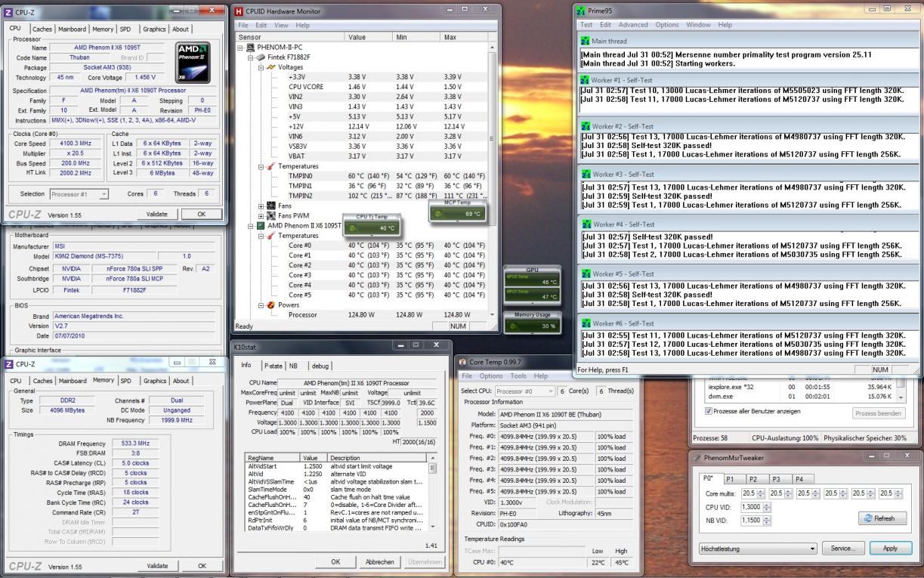924x578 pixels.
Task: Click the upper CPU-Z title bar Z icon
Action: coord(9,11)
